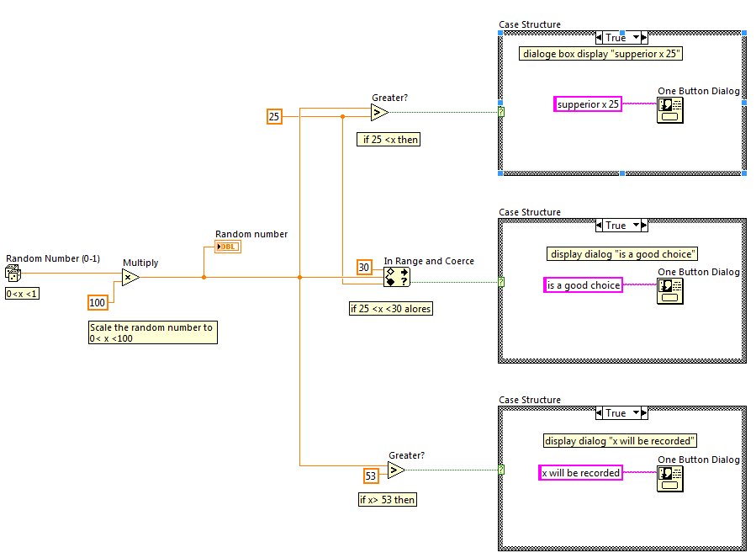Click the string constant 'x will be recorded'
This screenshot has width=756, height=558.
[x=580, y=473]
